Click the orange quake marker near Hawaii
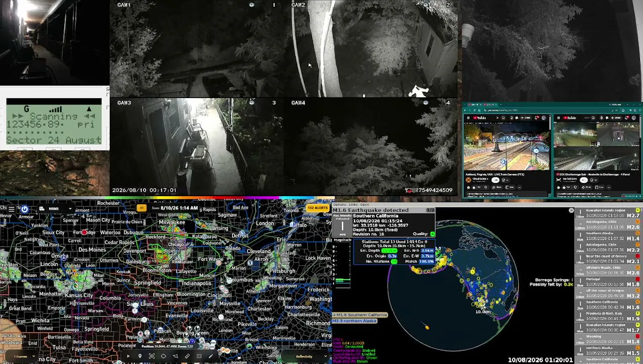 point(427,328)
